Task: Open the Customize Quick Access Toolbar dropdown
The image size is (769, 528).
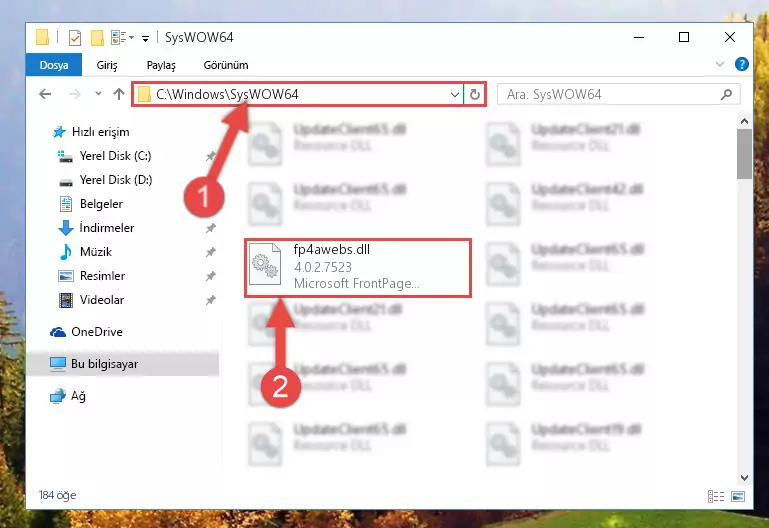Action: coord(145,38)
